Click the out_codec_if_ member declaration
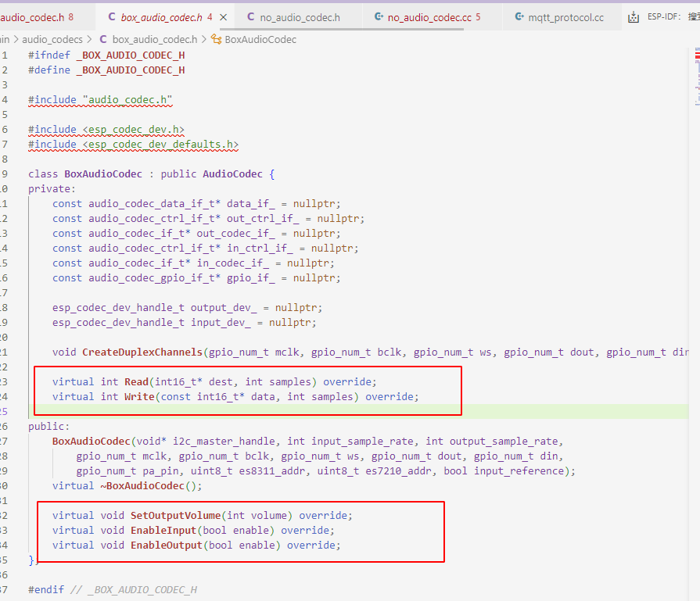 (196, 234)
